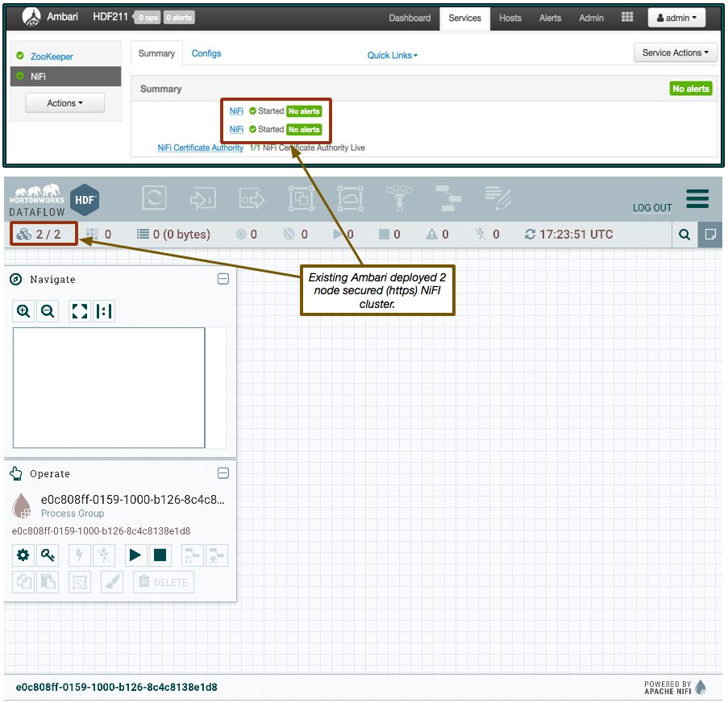Switch to the Hosts tab in Ambari

tap(510, 17)
